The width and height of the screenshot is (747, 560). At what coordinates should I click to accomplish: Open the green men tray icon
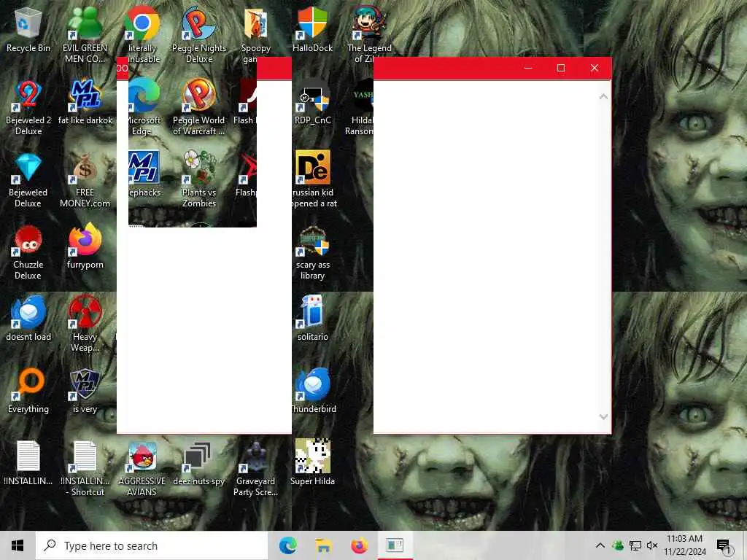[x=618, y=545]
